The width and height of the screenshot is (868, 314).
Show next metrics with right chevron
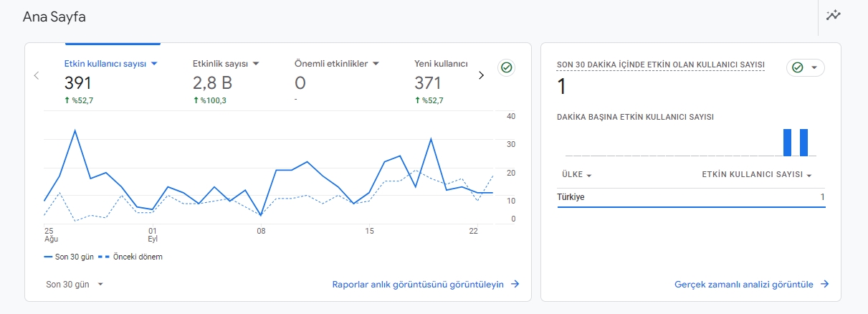pyautogui.click(x=481, y=75)
